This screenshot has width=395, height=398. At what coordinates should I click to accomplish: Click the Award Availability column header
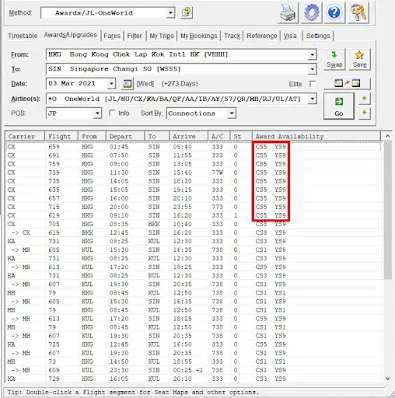tap(316, 136)
